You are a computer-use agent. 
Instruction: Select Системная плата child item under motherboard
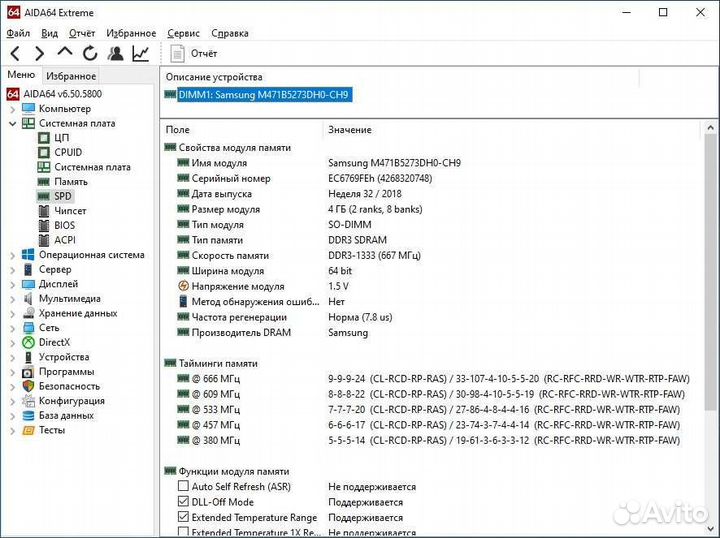pyautogui.click(x=84, y=167)
